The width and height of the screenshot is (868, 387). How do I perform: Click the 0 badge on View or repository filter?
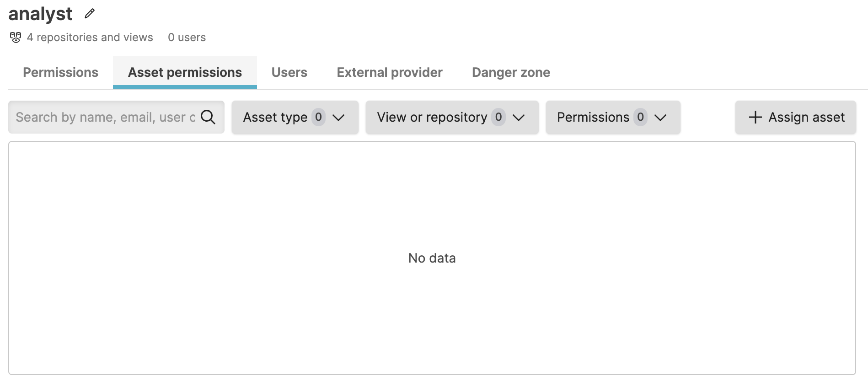point(498,117)
